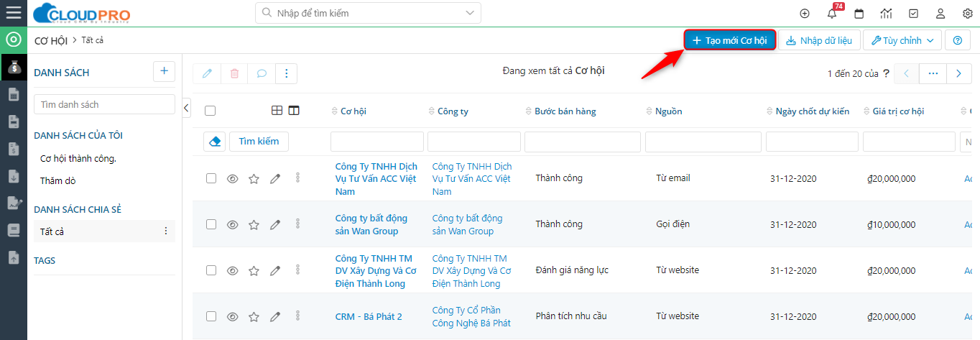The width and height of the screenshot is (980, 340).
Task: Star the Công ty bất động sản Wan Group row
Action: (x=254, y=224)
